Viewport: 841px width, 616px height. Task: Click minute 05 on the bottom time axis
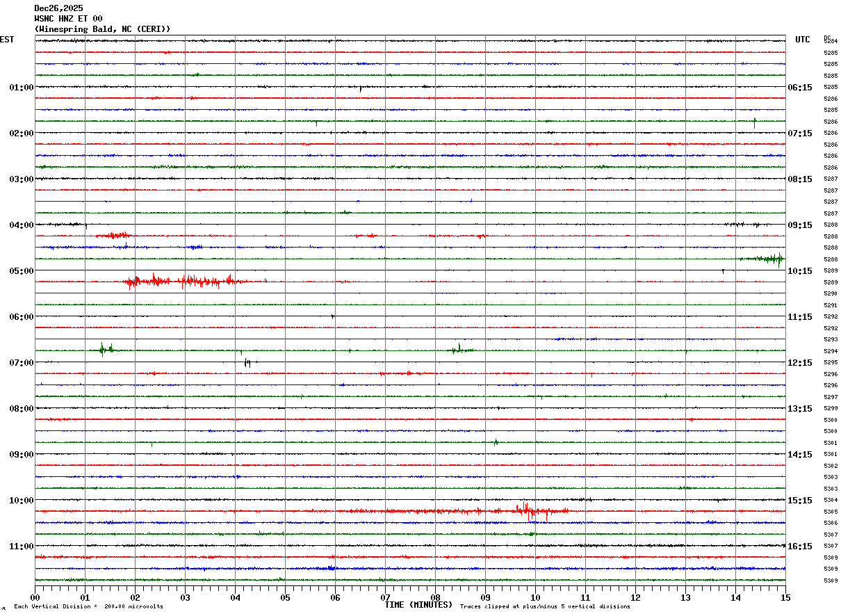pyautogui.click(x=285, y=597)
